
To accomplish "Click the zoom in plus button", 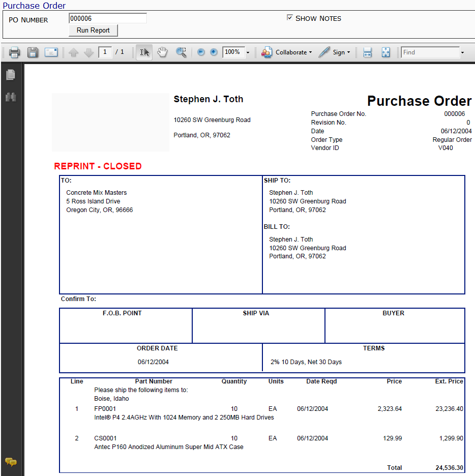I will (214, 52).
